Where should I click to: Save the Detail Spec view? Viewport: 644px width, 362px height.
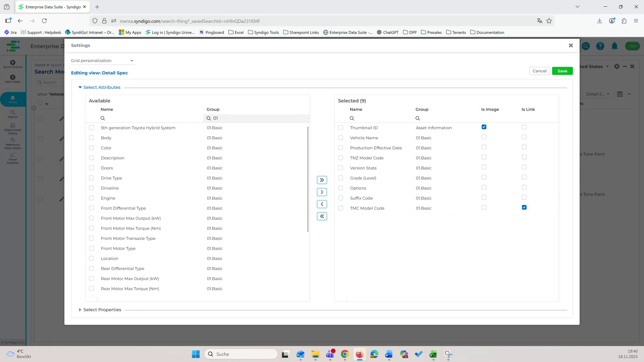coord(562,71)
